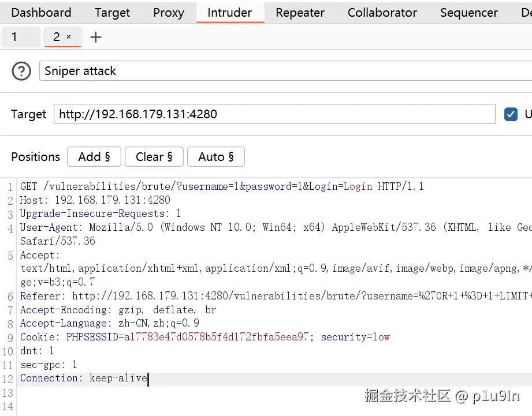
Task: Toggle the checkbox next to the Target field
Action: 511,114
